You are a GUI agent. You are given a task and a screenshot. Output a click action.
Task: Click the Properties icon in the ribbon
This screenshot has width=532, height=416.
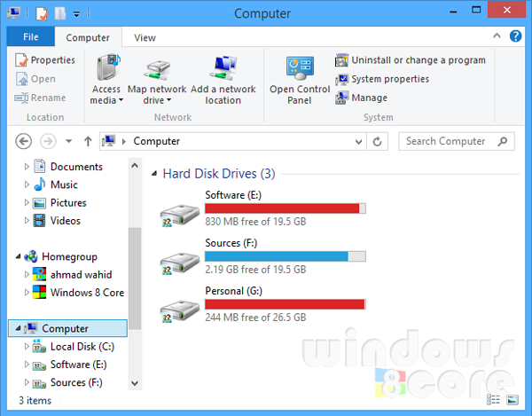[21, 60]
